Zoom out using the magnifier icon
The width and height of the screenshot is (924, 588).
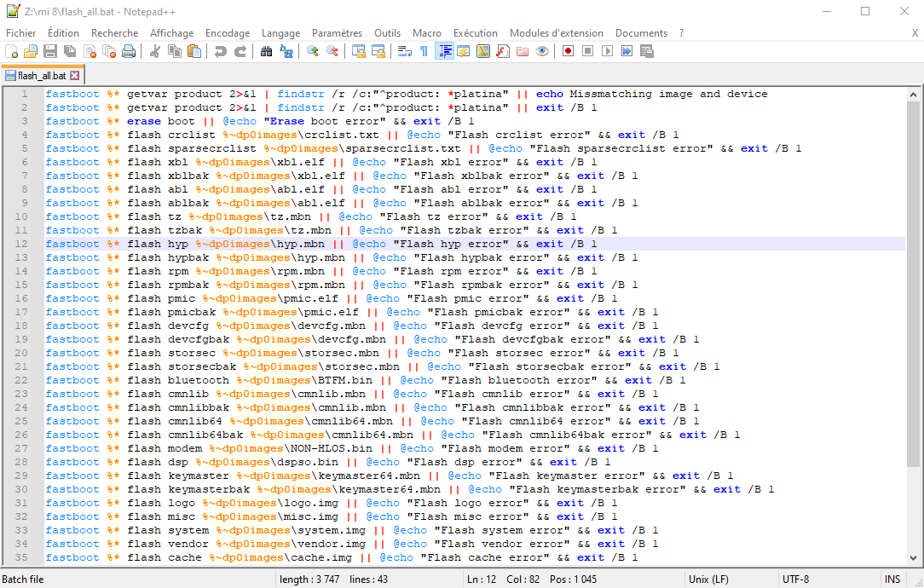tap(332, 51)
